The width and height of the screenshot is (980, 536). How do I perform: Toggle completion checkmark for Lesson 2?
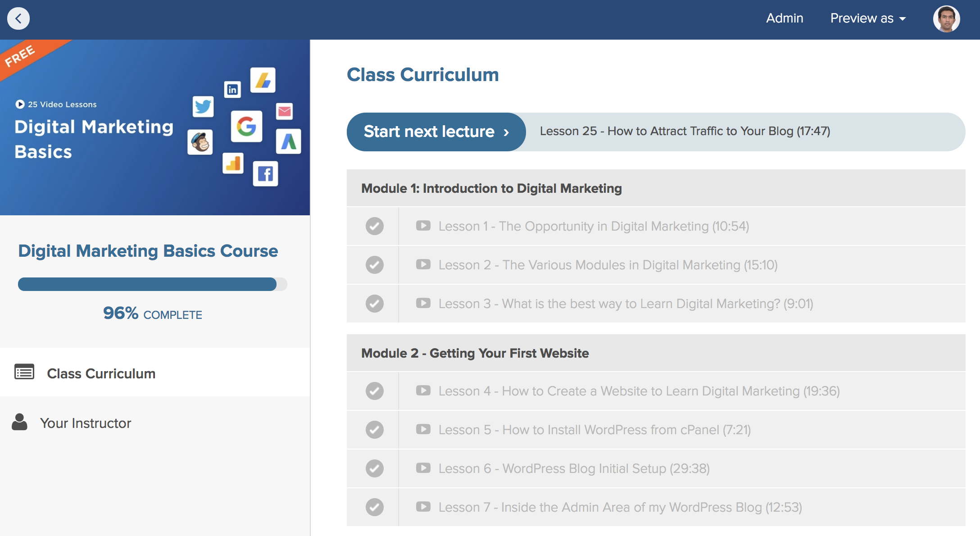click(374, 265)
